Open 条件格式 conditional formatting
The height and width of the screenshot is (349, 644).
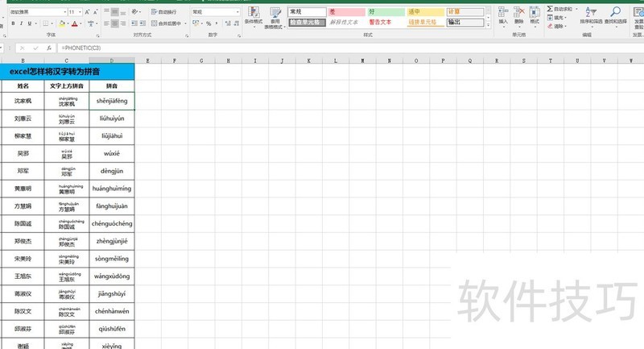click(x=253, y=16)
